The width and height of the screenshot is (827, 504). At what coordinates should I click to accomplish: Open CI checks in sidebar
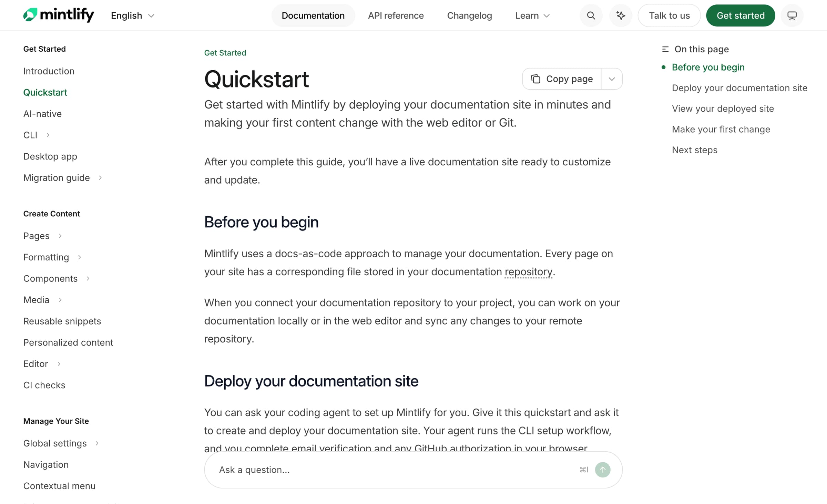pos(44,385)
